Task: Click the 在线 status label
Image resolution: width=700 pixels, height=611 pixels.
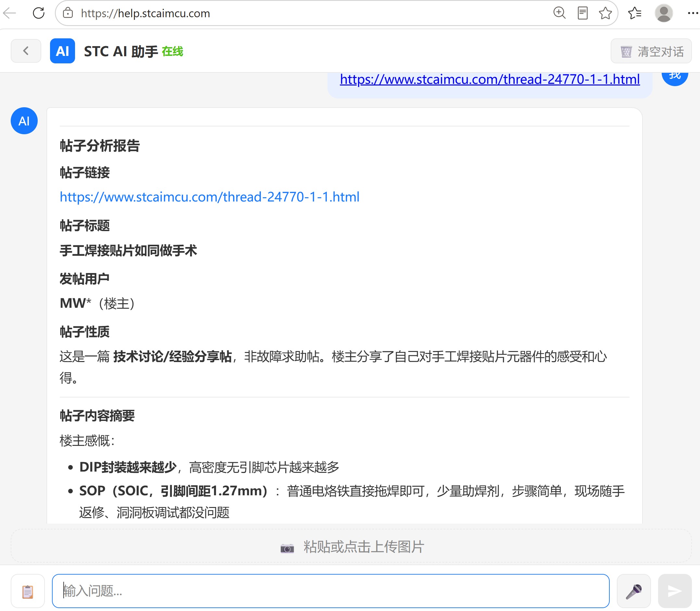Action: (172, 51)
